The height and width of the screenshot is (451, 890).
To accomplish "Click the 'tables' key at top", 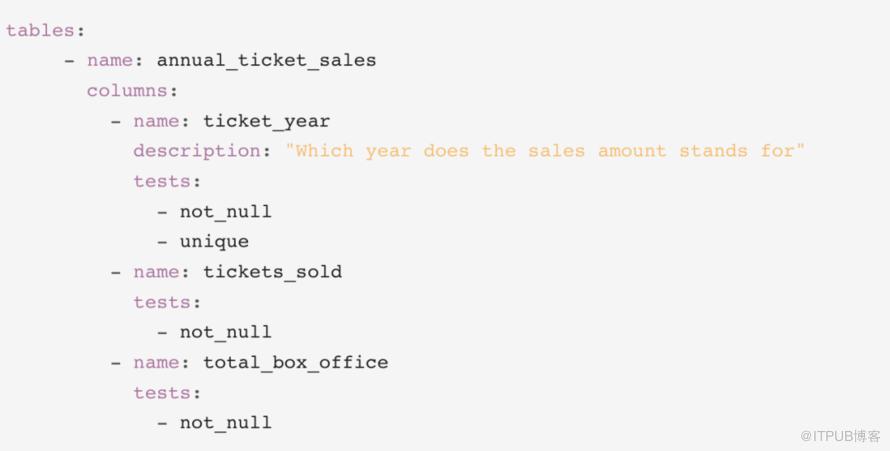I will pyautogui.click(x=40, y=30).
